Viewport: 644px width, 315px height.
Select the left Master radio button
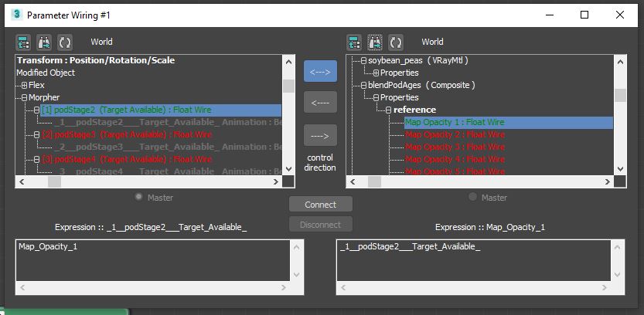coord(139,198)
